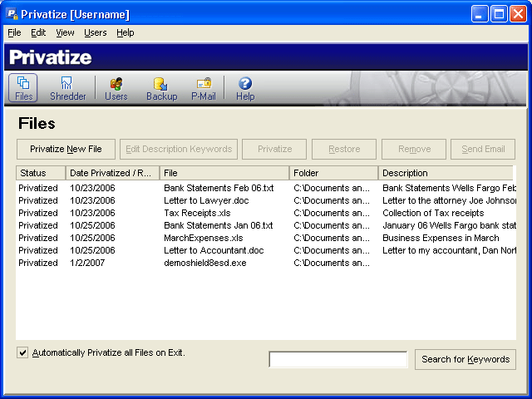Image resolution: width=532 pixels, height=399 pixels.
Task: Click the Send Email button
Action: coord(483,149)
